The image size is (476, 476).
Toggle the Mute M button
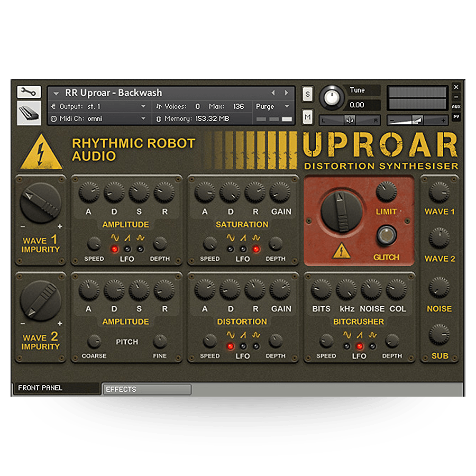(307, 117)
